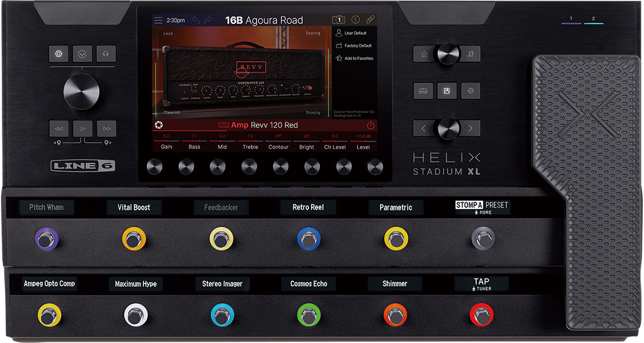The height and width of the screenshot is (343, 644).
Task: Tap the undo arrow icon
Action: (195, 20)
